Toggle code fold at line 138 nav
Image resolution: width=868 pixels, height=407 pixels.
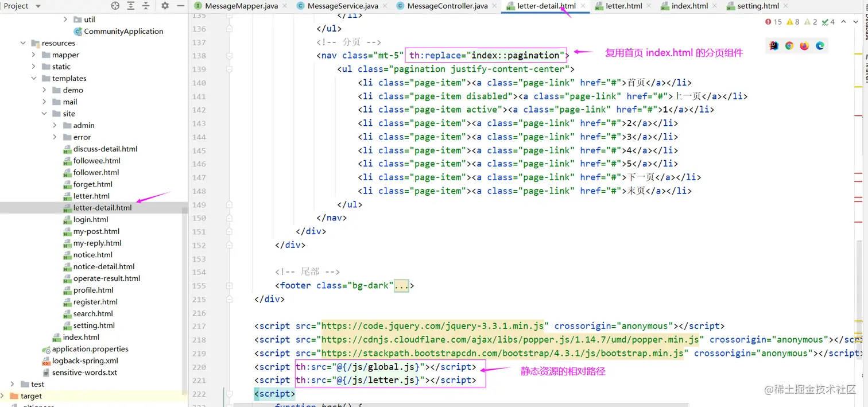tap(229, 56)
